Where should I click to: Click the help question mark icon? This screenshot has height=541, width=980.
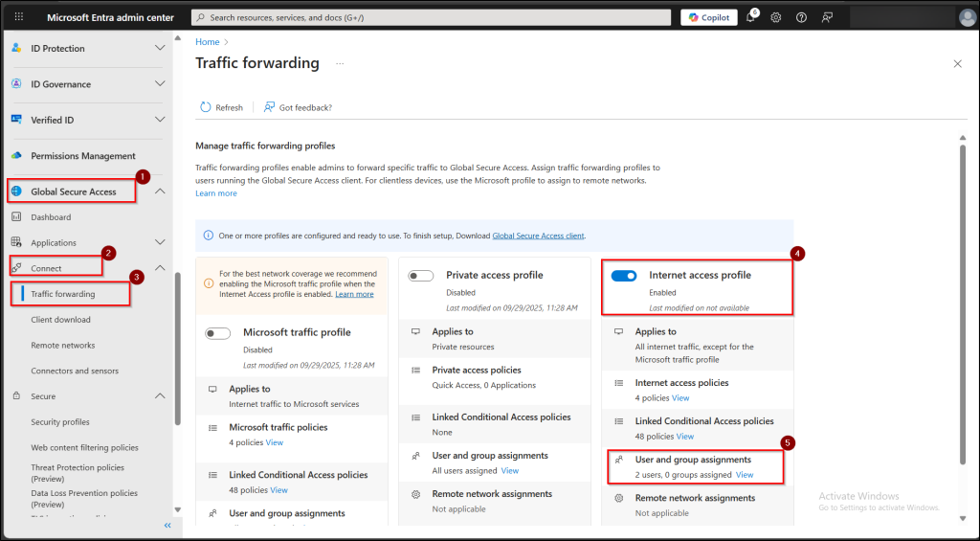(x=801, y=17)
